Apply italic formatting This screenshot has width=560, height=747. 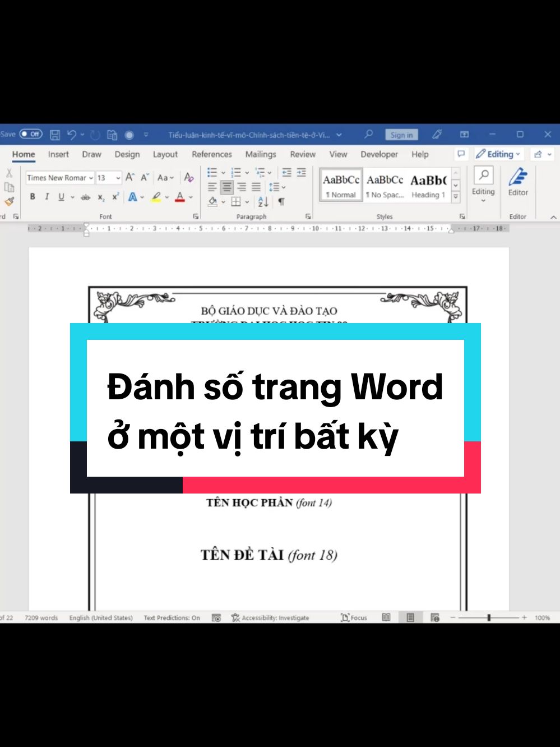pyautogui.click(x=46, y=197)
